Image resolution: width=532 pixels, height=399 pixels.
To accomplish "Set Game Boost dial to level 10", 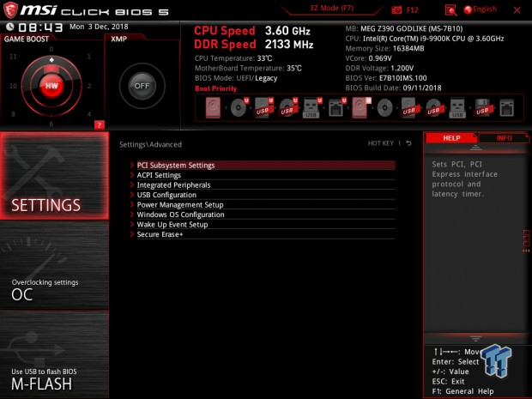I will (x=13, y=86).
